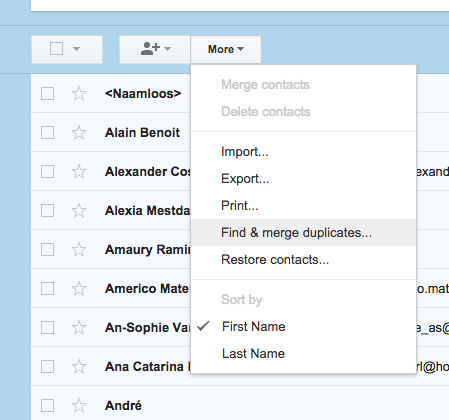
Task: Star the Alexander contact row
Action: pos(79,172)
